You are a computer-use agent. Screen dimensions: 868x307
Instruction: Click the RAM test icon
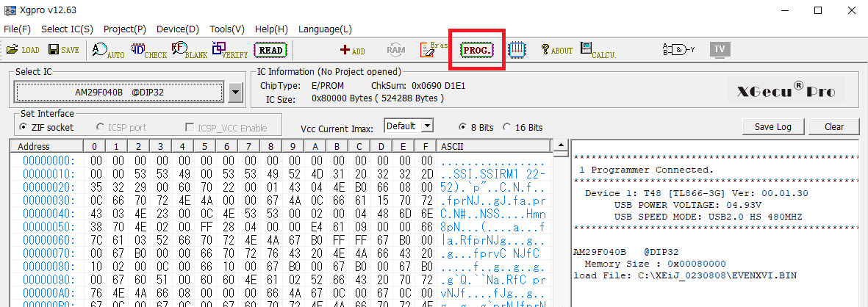pos(396,50)
